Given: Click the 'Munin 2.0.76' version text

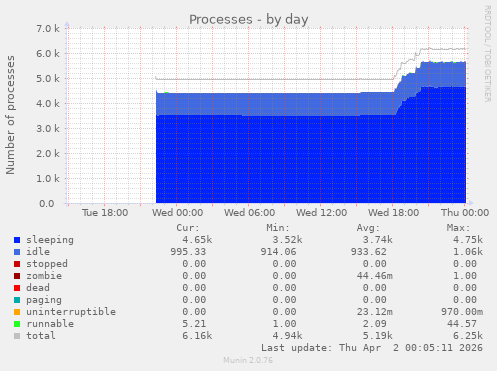Looking at the screenshot, I should pyautogui.click(x=248, y=360).
